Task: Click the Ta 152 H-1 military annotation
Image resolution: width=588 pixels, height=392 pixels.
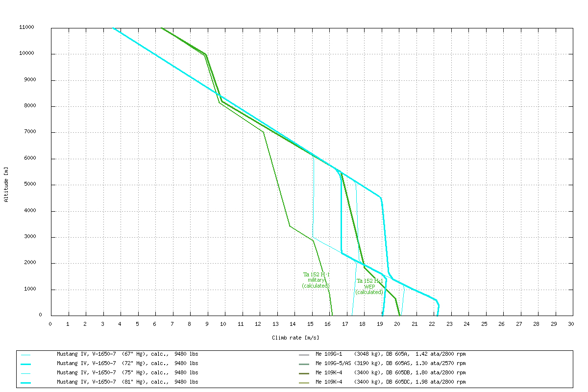Action: [316, 280]
